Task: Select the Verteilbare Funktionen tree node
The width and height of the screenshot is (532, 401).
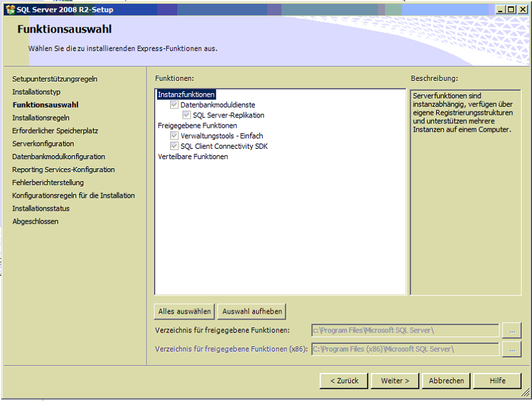Action: pos(193,156)
